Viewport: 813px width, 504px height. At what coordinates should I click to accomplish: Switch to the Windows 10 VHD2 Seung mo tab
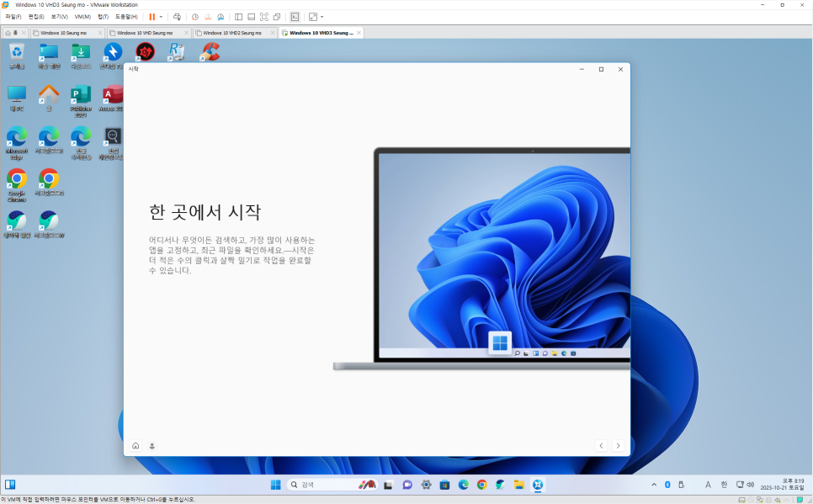point(231,33)
